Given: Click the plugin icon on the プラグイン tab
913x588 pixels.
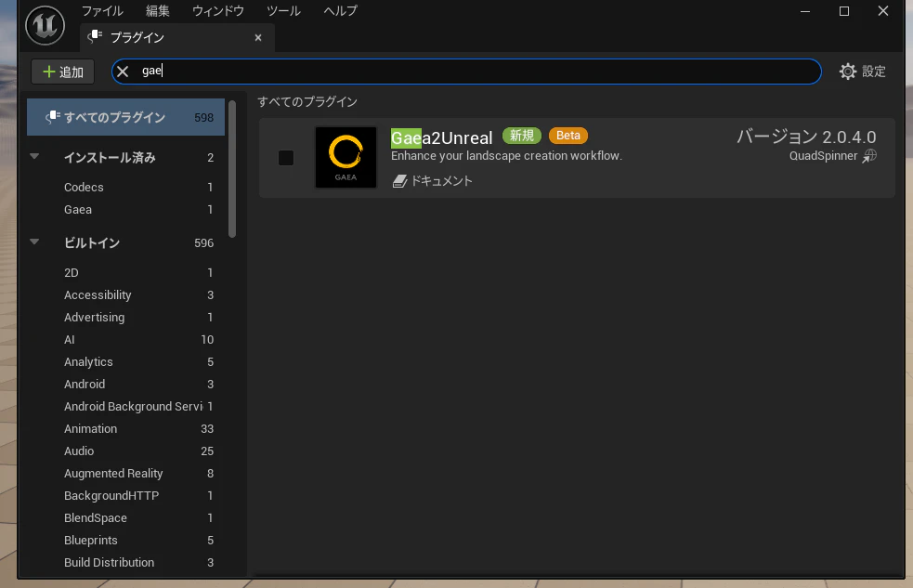Looking at the screenshot, I should coord(96,36).
